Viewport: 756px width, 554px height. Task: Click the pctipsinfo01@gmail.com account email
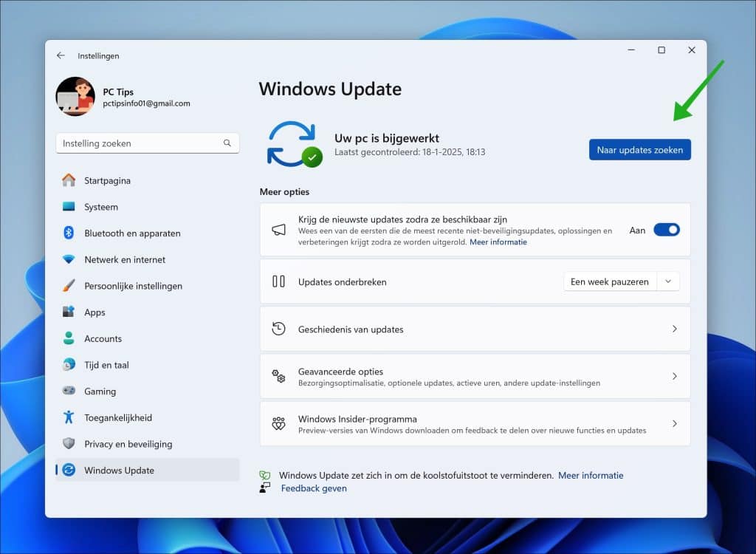click(147, 103)
